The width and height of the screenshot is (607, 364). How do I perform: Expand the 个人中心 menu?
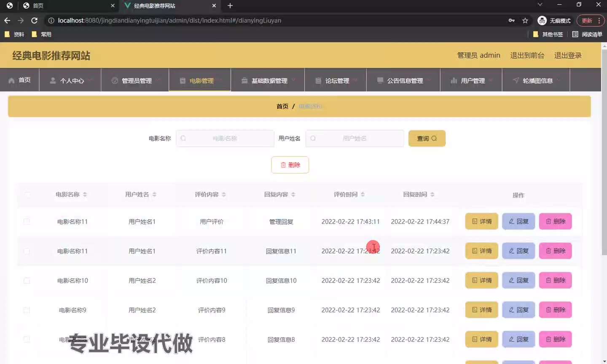[x=70, y=80]
